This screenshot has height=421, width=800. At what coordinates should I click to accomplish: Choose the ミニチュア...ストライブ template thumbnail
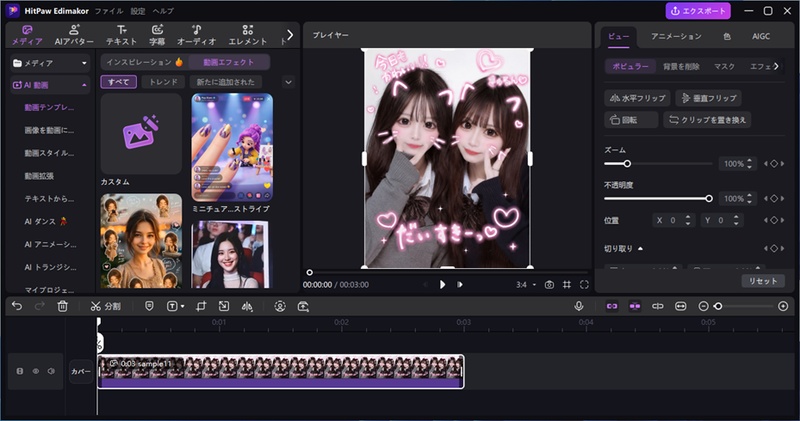(232, 147)
